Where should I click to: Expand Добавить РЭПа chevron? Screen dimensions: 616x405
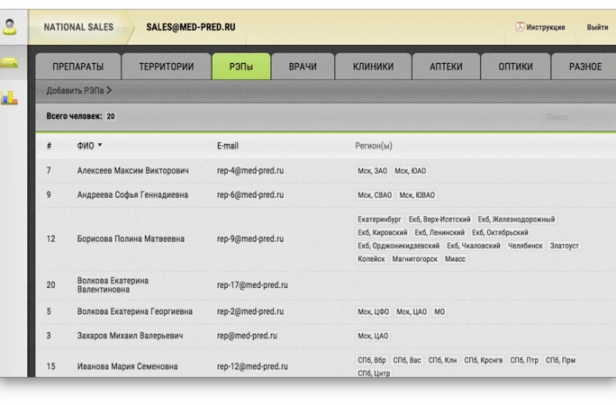(x=109, y=91)
